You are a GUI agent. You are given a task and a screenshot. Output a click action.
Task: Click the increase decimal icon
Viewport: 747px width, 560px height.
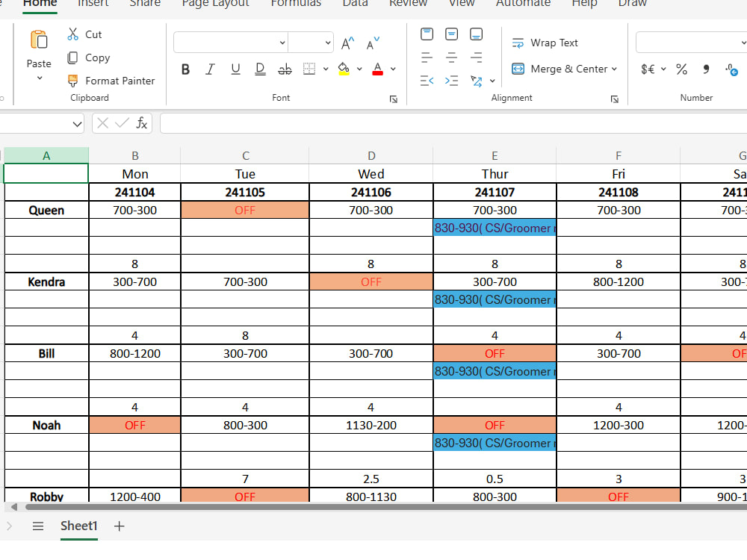pyautogui.click(x=732, y=69)
